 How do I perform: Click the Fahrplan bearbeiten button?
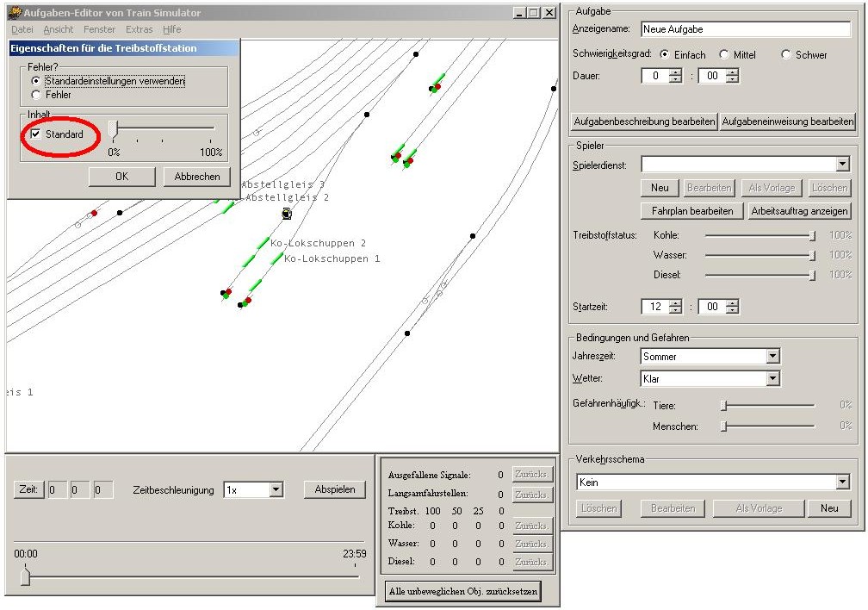692,211
